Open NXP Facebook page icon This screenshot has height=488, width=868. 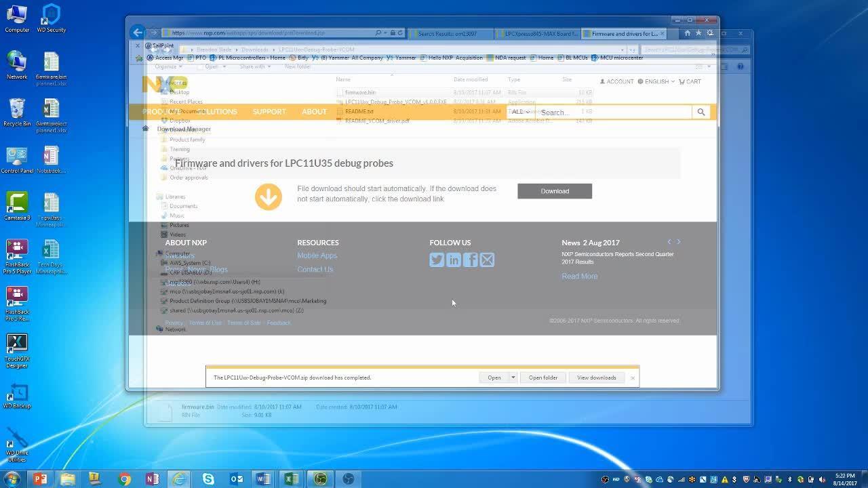[471, 260]
